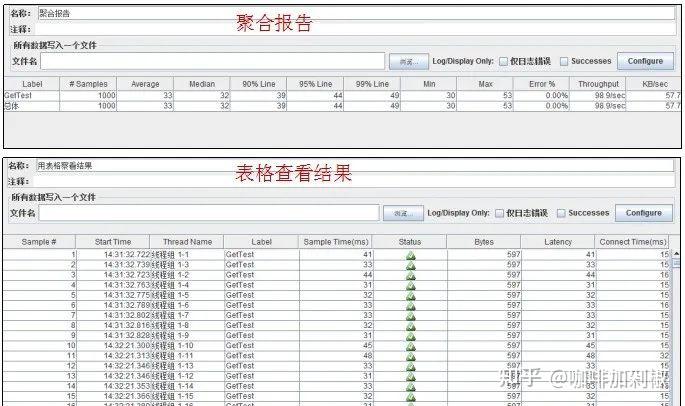Click the green status icon for sample 8
Viewport: 685px width, 406px height.
coord(411,326)
